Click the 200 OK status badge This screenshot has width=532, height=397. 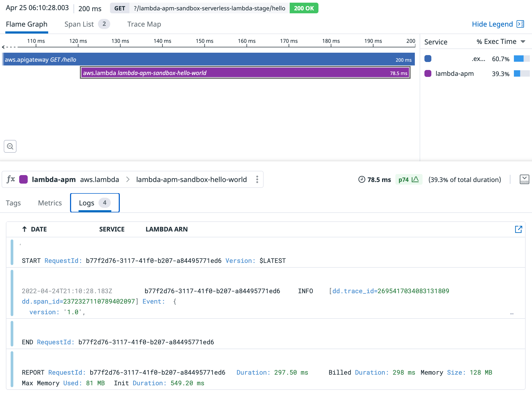(304, 8)
